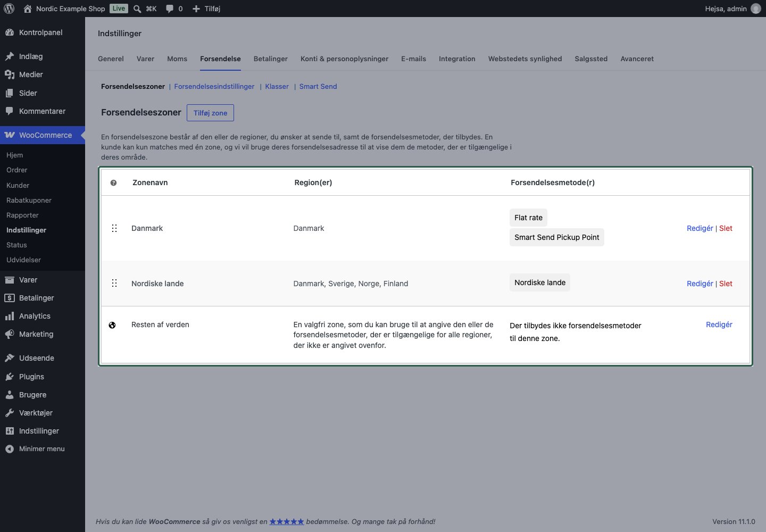Open Forsendelsesindstillinger sub-link
766x532 pixels.
214,86
